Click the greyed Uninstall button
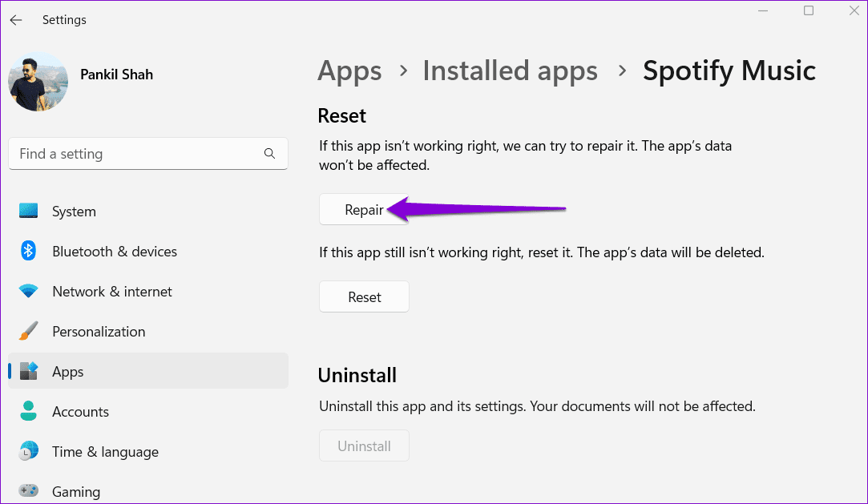Screen dimensions: 868x504 point(364,446)
